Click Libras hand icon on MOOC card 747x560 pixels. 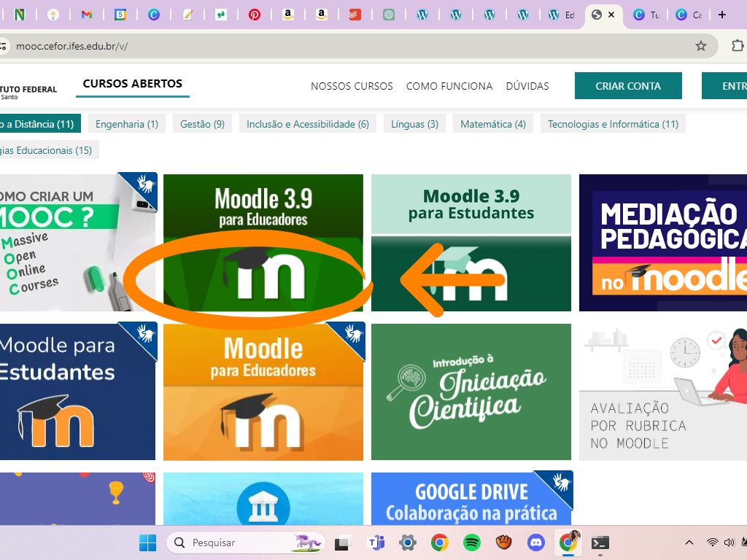pyautogui.click(x=144, y=184)
